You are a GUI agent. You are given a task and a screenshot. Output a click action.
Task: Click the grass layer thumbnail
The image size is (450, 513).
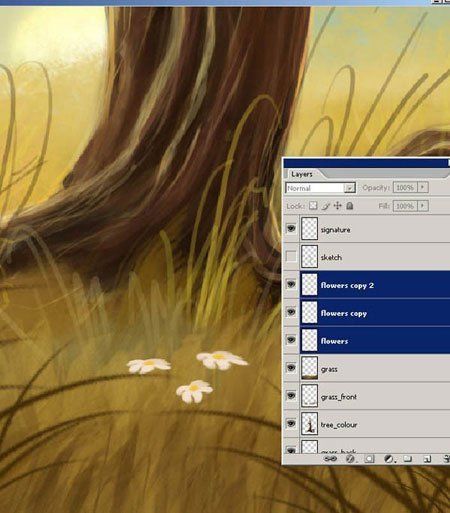click(x=309, y=368)
